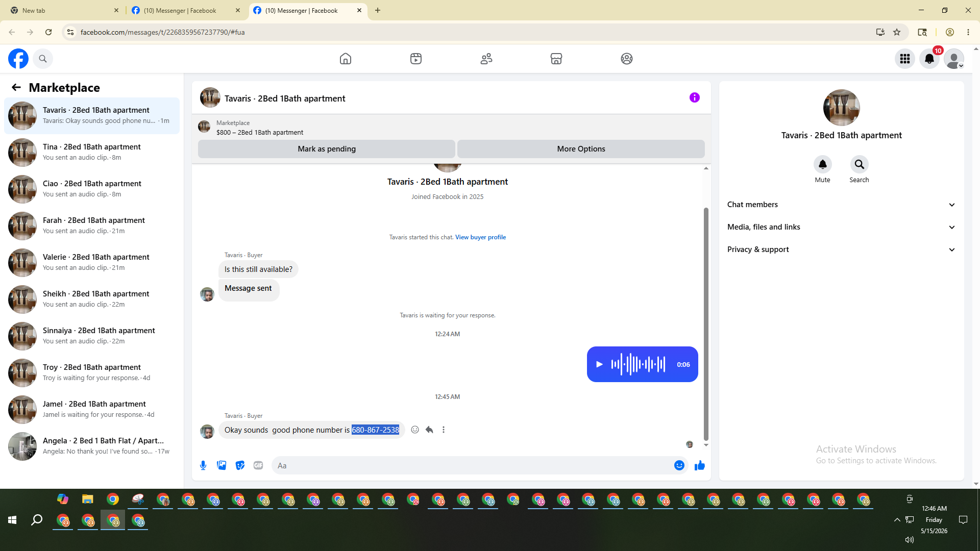Screen dimensions: 980x551
Task: Choose a GIF
Action: [258, 465]
